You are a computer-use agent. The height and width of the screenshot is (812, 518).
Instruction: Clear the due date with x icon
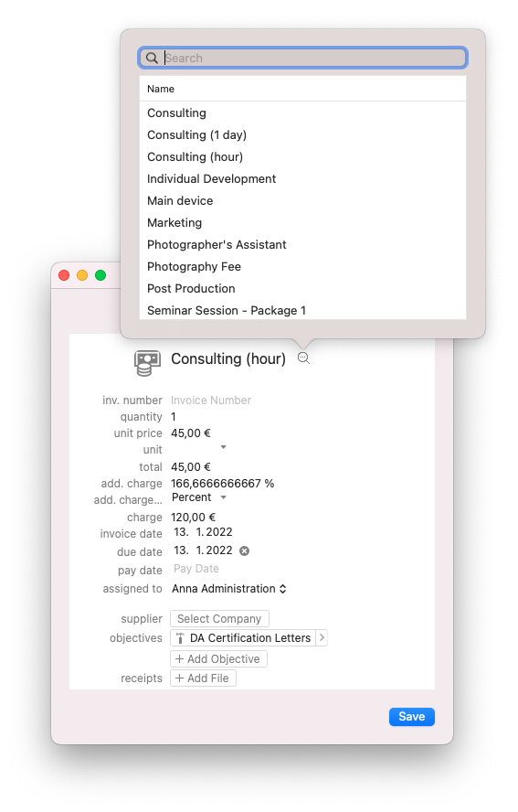coord(244,550)
